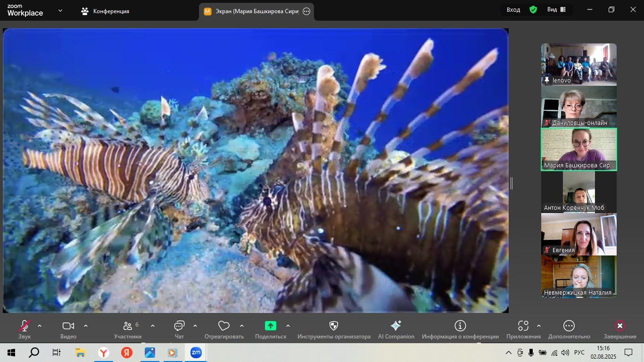The height and width of the screenshot is (362, 644).
Task: Select the Экран shared screen tab
Action: pos(257,11)
